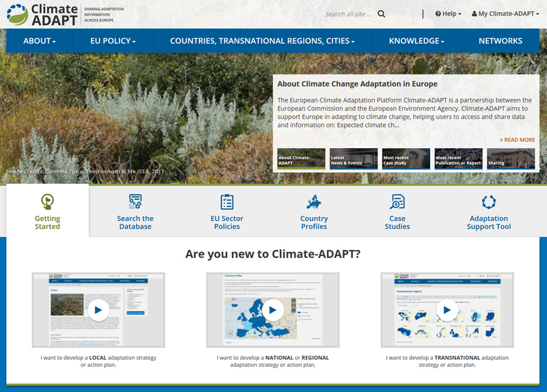Select the Most recent Case Study thumbnail

405,159
